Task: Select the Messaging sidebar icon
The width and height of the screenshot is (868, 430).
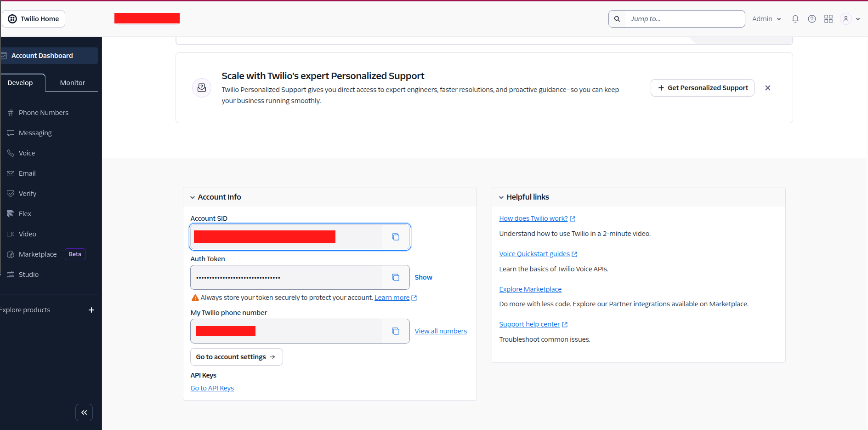Action: click(x=11, y=132)
